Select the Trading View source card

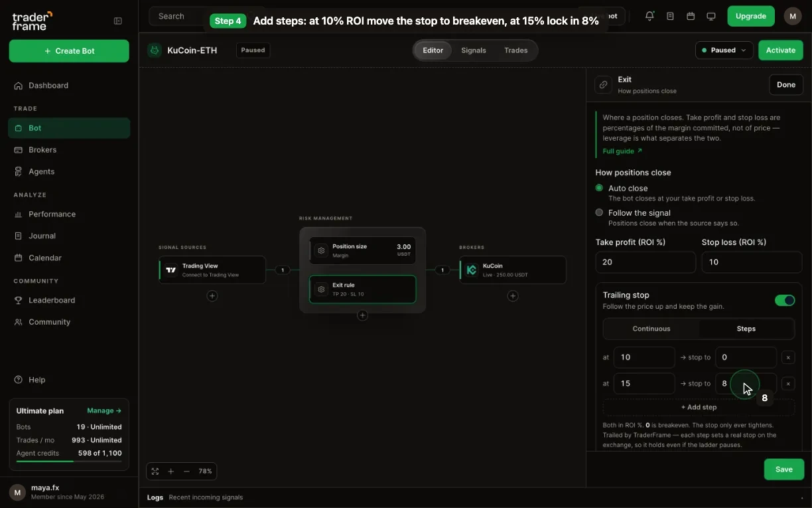212,270
